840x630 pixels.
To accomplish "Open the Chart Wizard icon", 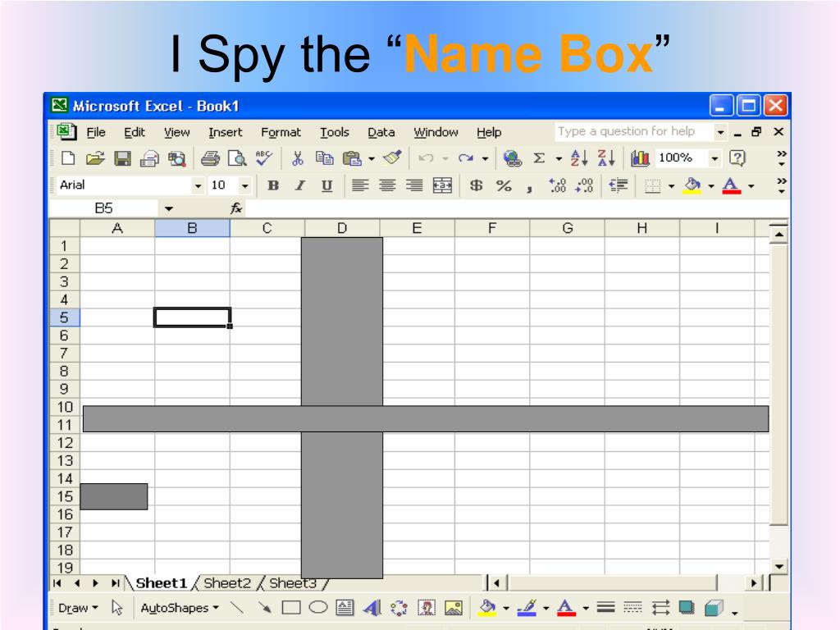I will pyautogui.click(x=640, y=158).
